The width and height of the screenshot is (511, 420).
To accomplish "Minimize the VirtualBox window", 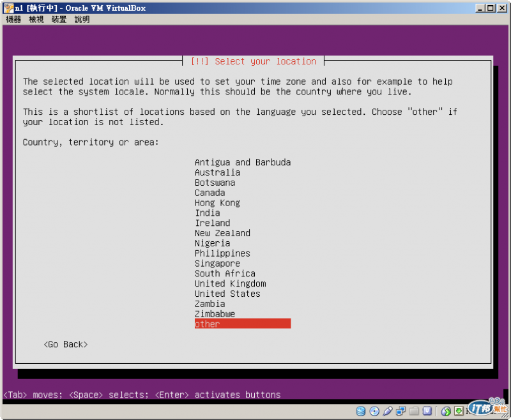I will (x=480, y=8).
